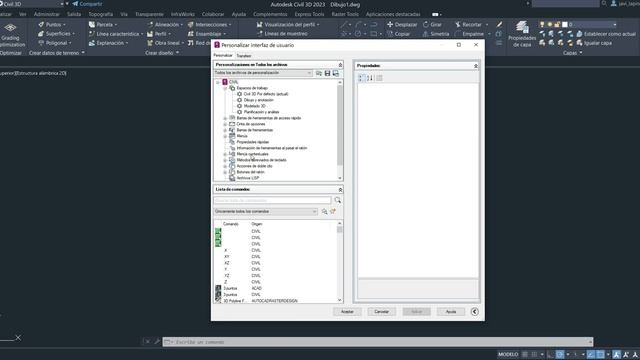Open Superficies tool in ribbon
The image size is (640, 360).
(x=56, y=34)
